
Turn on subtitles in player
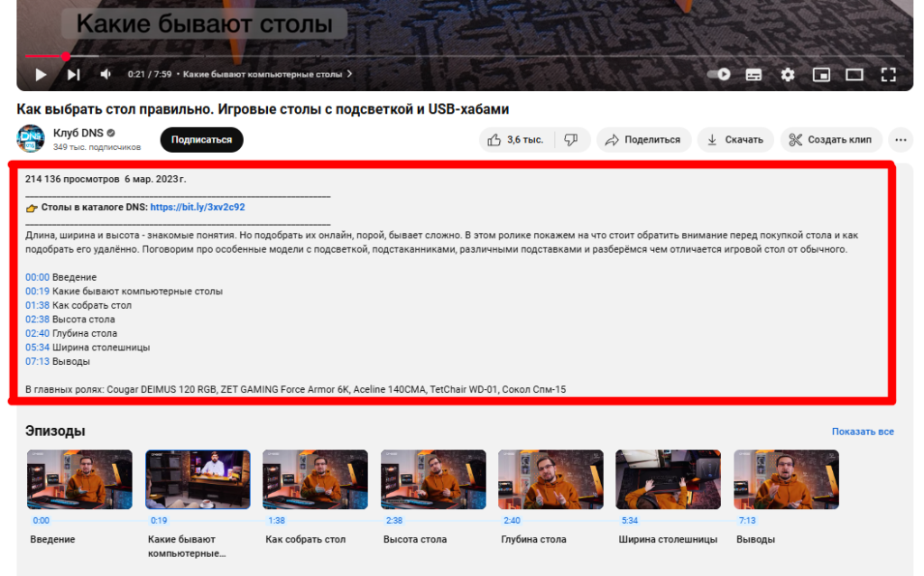pos(753,74)
